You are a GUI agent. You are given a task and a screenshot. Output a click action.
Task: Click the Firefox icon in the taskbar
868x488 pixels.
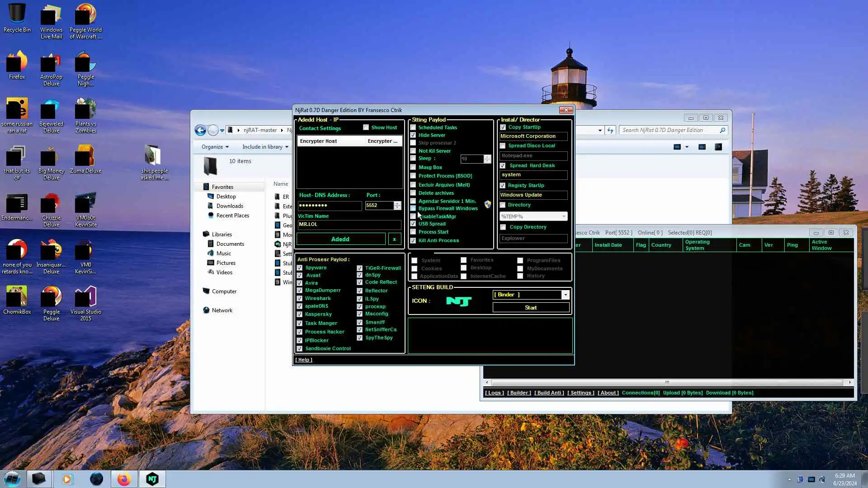click(124, 479)
